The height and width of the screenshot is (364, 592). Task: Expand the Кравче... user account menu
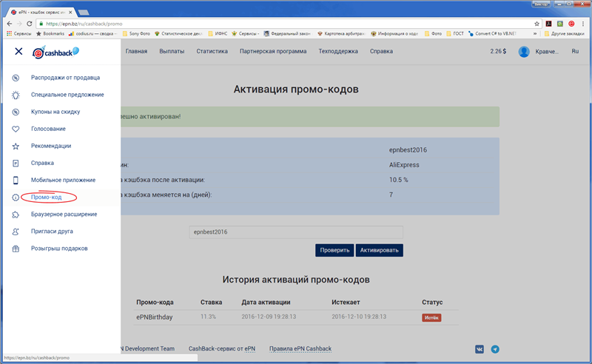pos(548,52)
